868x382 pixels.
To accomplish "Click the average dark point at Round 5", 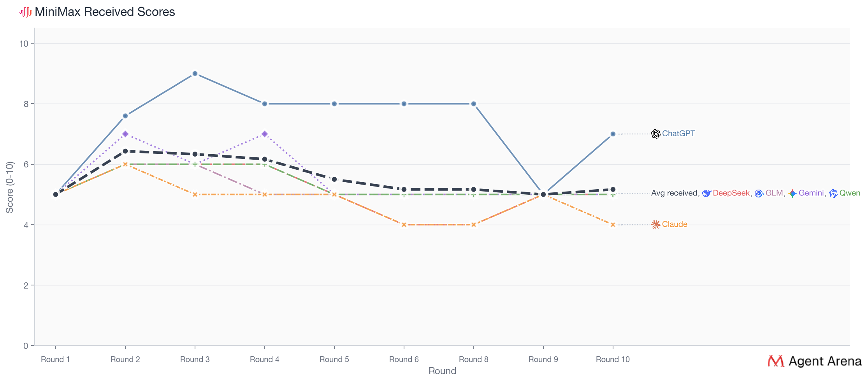I will click(334, 179).
